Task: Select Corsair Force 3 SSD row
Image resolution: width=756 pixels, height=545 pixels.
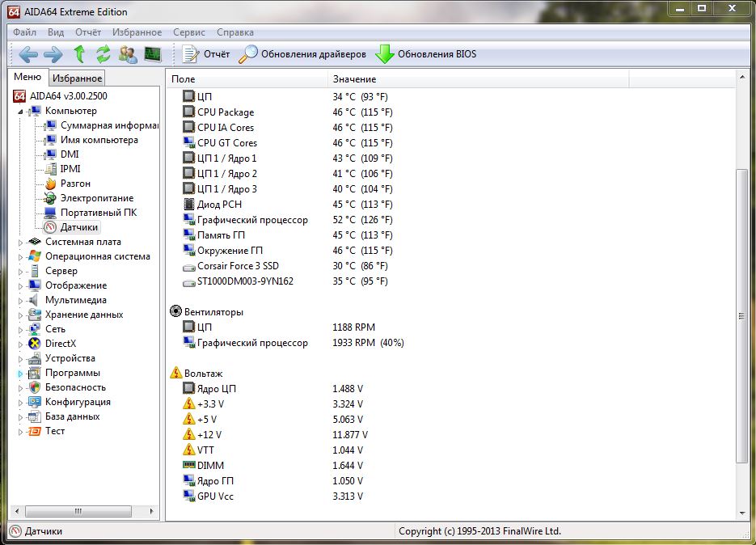Action: (x=285, y=266)
